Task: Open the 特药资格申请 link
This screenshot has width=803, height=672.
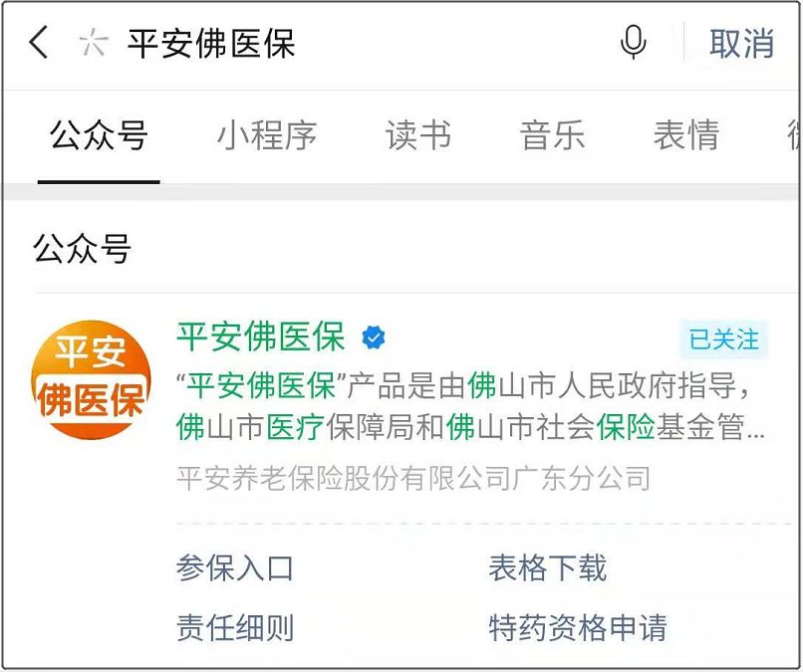Action: (578, 628)
